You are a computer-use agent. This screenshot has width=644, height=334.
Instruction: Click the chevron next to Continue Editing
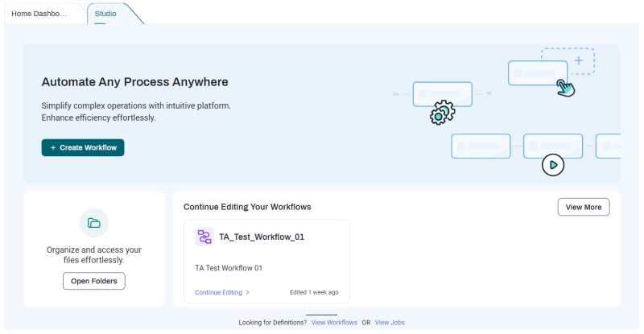[x=248, y=293]
